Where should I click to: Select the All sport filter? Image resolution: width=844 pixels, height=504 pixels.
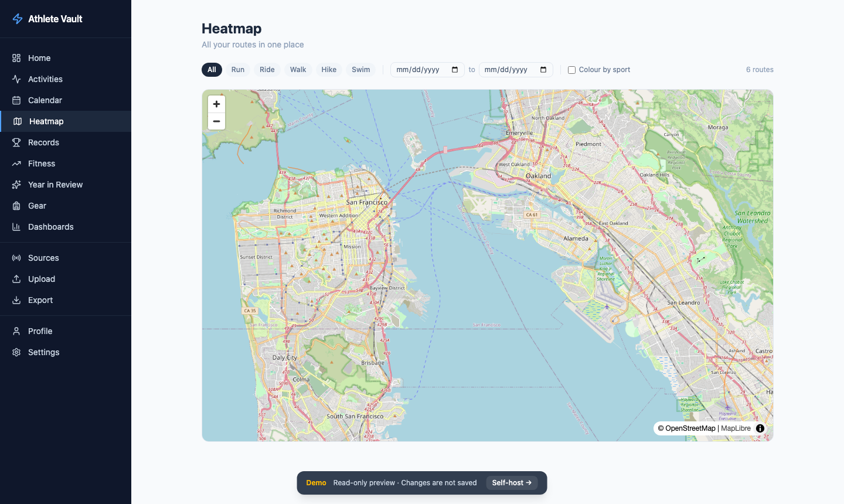pos(212,70)
